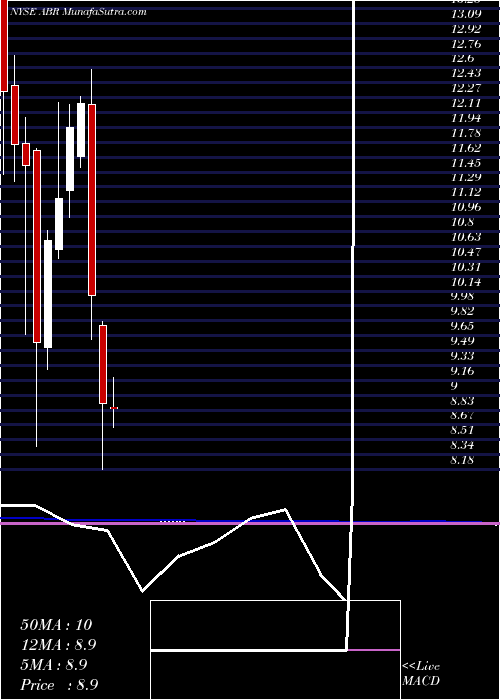
Task: Select the 10.63 price axis label
Action: coord(466,237)
